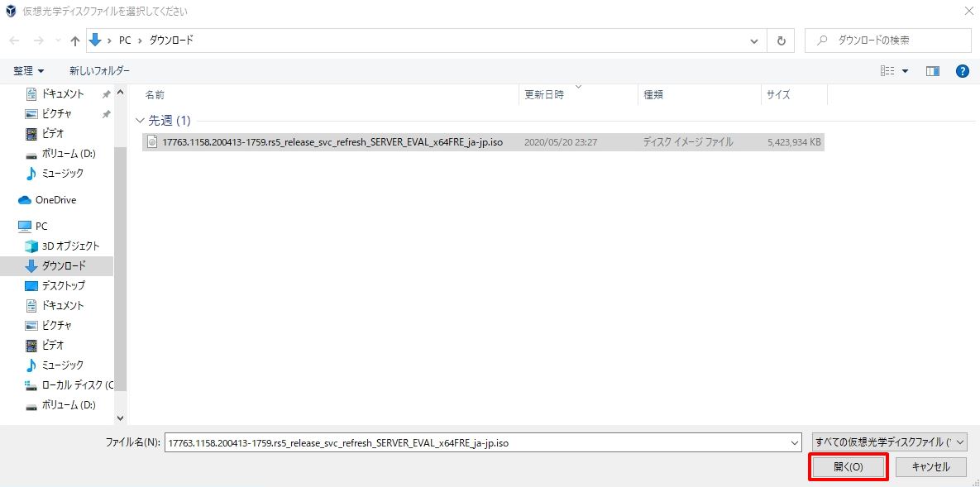
Task: Click the キャンセル button
Action: (931, 467)
